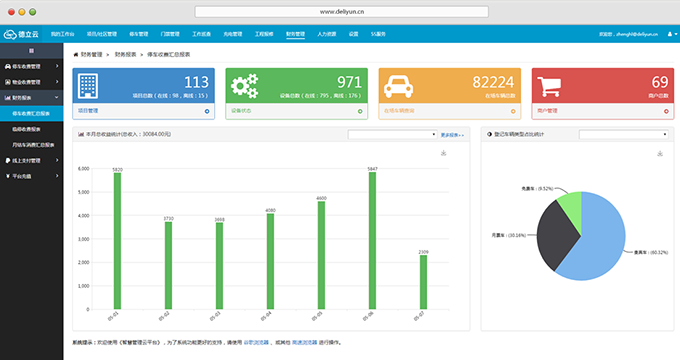Toggle the sidebar collapse grid icon

coord(31,51)
